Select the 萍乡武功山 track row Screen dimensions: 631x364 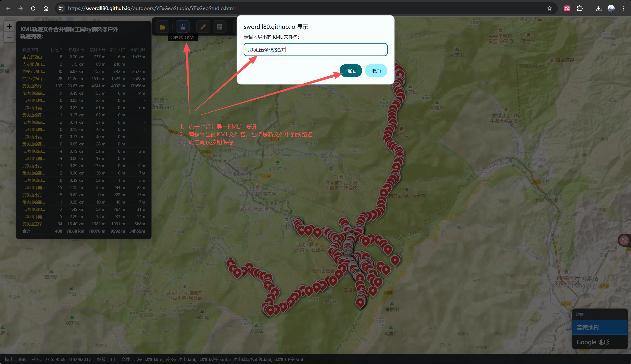(84, 78)
